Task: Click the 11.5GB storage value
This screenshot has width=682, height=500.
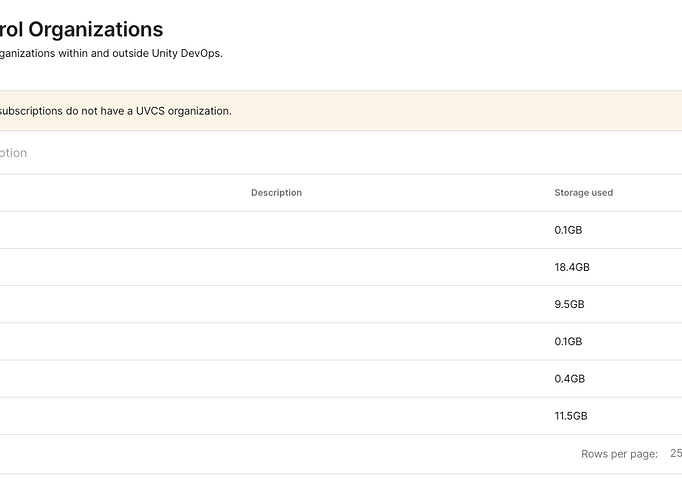Action: click(570, 416)
